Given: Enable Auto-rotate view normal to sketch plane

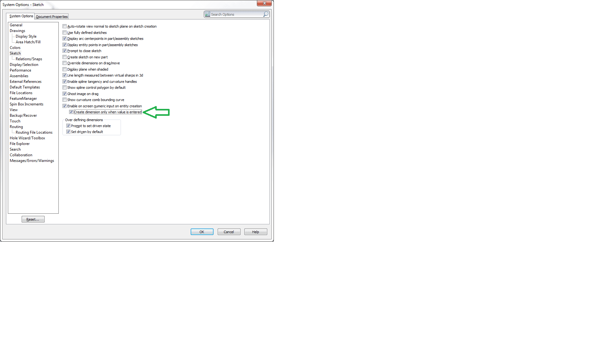Looking at the screenshot, I should pyautogui.click(x=64, y=26).
